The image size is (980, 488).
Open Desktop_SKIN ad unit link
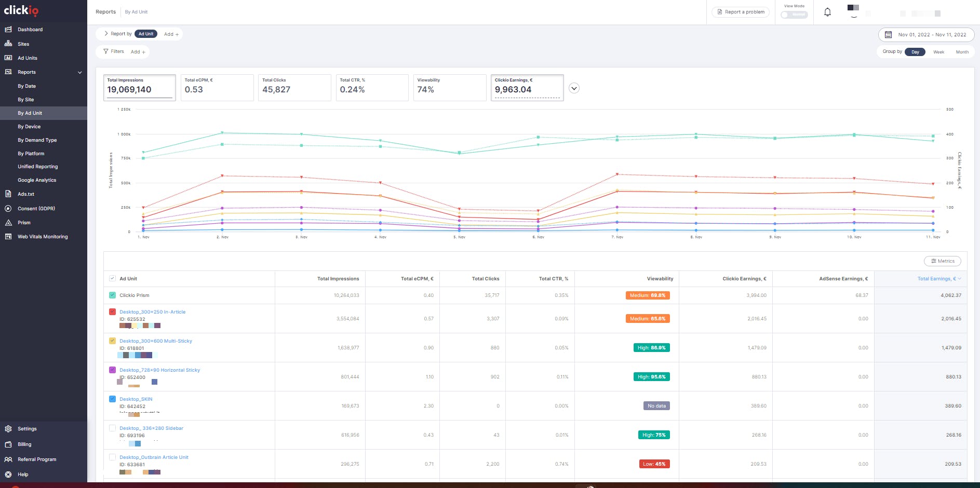[136, 399]
